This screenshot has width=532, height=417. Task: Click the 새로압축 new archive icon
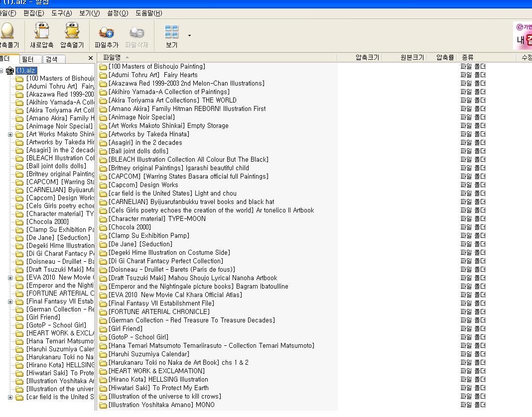(x=41, y=32)
